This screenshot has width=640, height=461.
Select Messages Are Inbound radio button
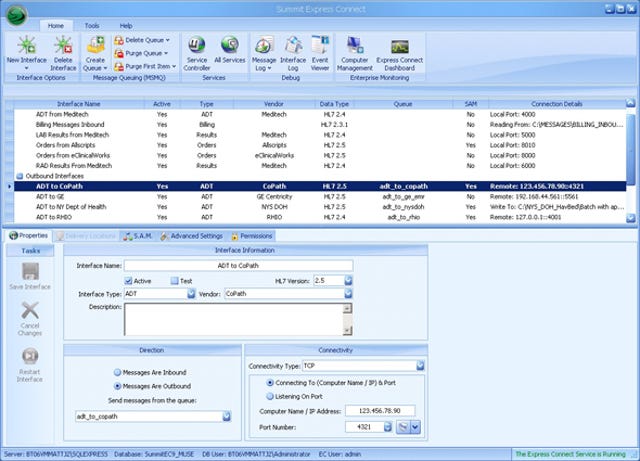click(x=118, y=372)
